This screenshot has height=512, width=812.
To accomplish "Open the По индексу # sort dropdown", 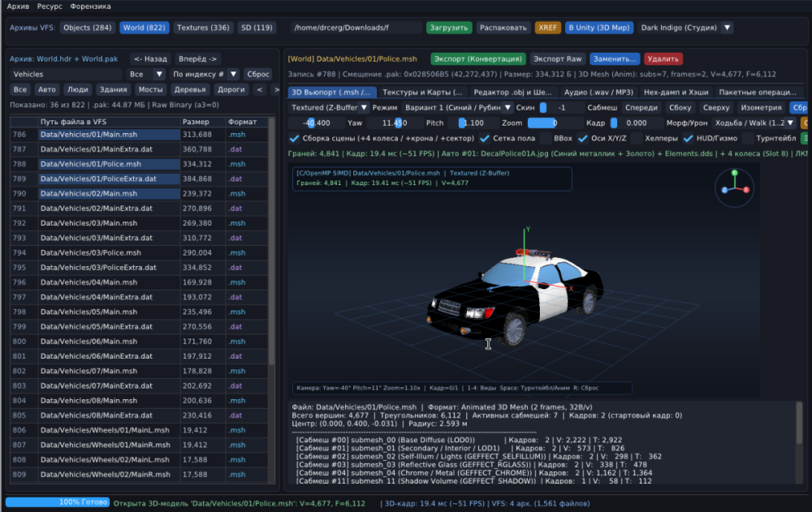I will [204, 74].
